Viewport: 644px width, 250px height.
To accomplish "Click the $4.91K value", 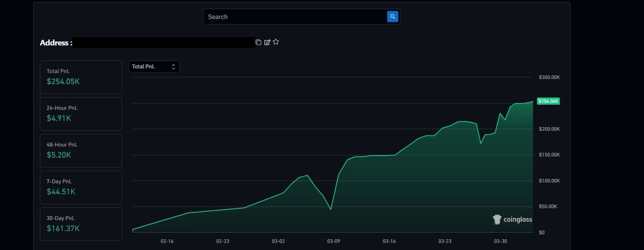I will [x=59, y=118].
